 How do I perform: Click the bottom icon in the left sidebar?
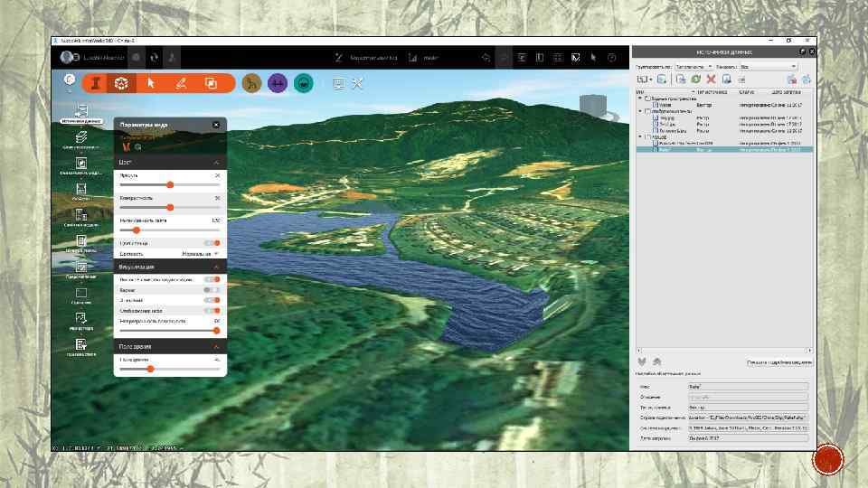pos(81,346)
